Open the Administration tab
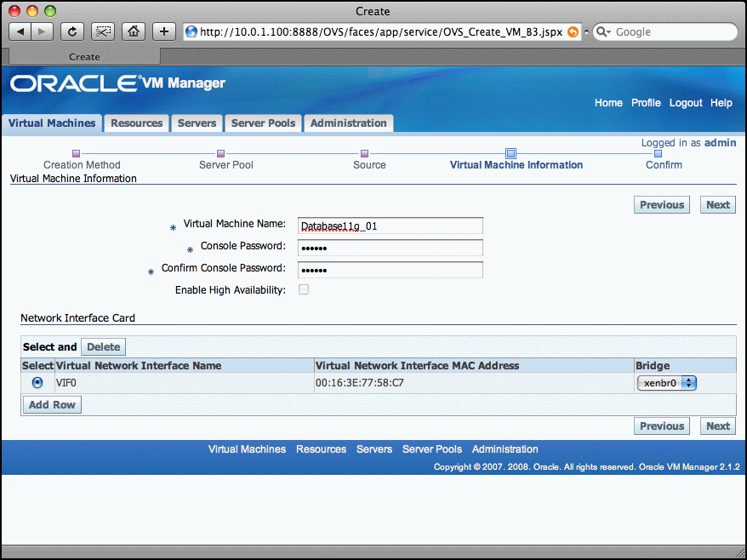The image size is (747, 560). coord(348,123)
